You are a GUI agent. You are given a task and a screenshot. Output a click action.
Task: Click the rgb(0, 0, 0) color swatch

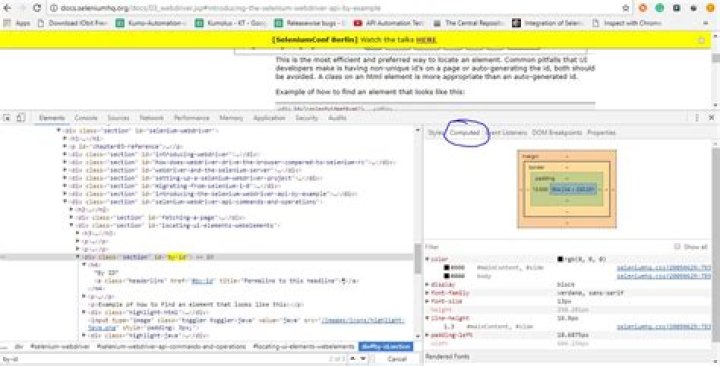tap(560, 259)
